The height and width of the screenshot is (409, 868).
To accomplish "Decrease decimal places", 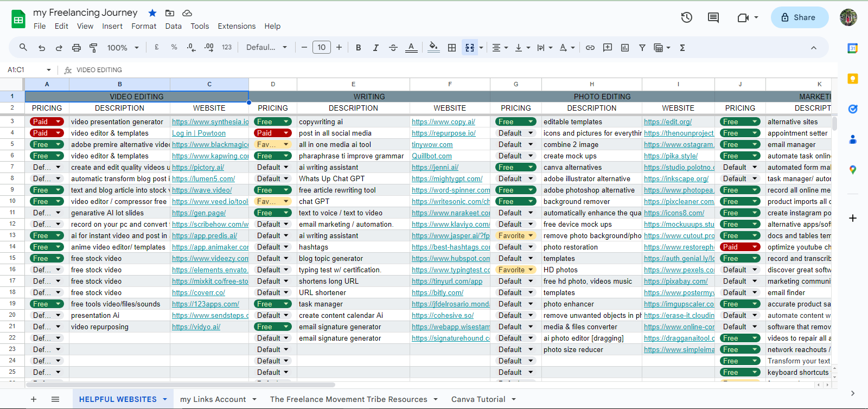I will (191, 48).
